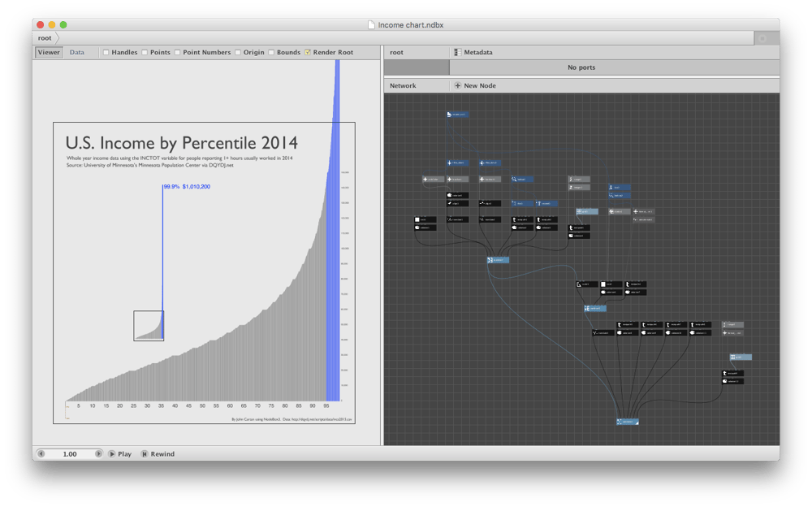Switch to the Data tab
Image resolution: width=812 pixels, height=507 pixels.
click(x=77, y=52)
